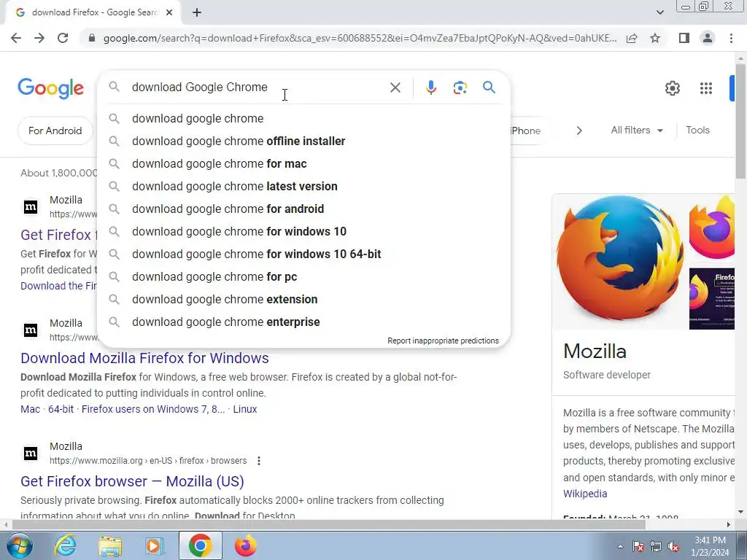Apply the For Android filter chip
This screenshot has height=560, width=747.
(55, 131)
